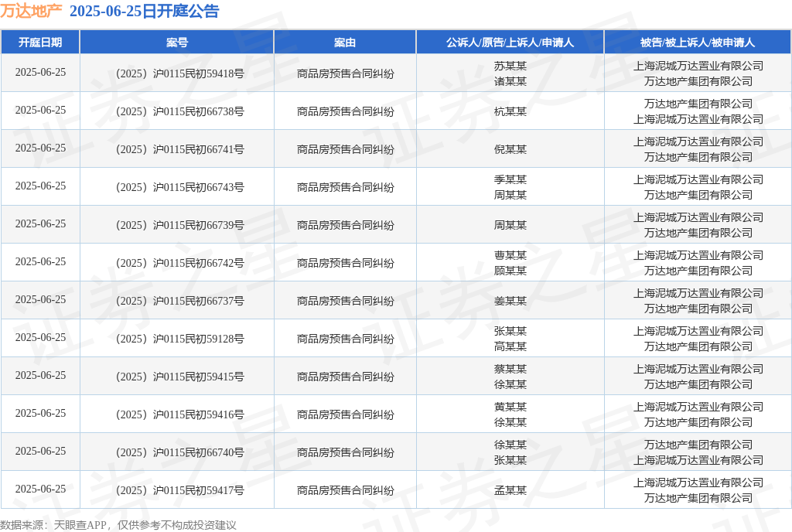Screen dimensions: 792x532
Task: Click plaintiff 蔡某某
Action: 510,369
